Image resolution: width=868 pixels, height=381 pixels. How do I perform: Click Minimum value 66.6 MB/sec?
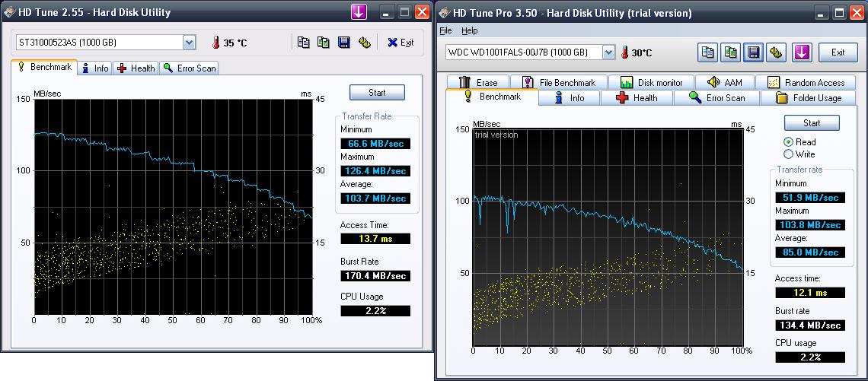[x=375, y=144]
